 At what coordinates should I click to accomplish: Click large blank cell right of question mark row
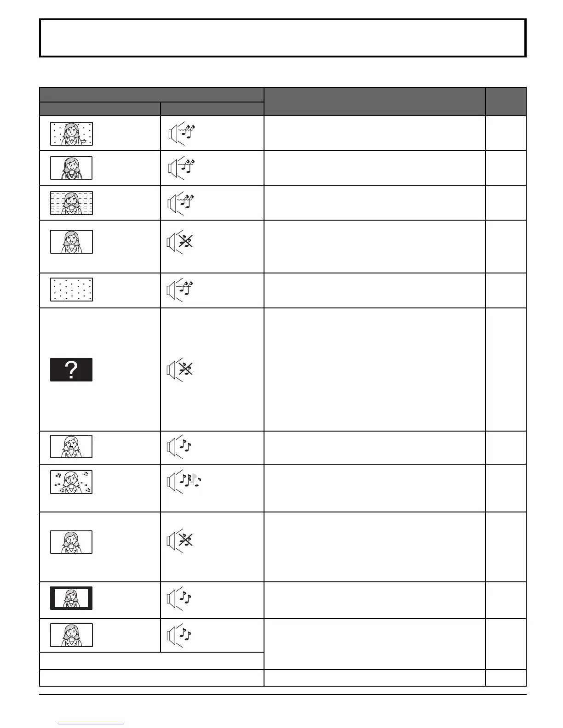pyautogui.click(x=374, y=370)
